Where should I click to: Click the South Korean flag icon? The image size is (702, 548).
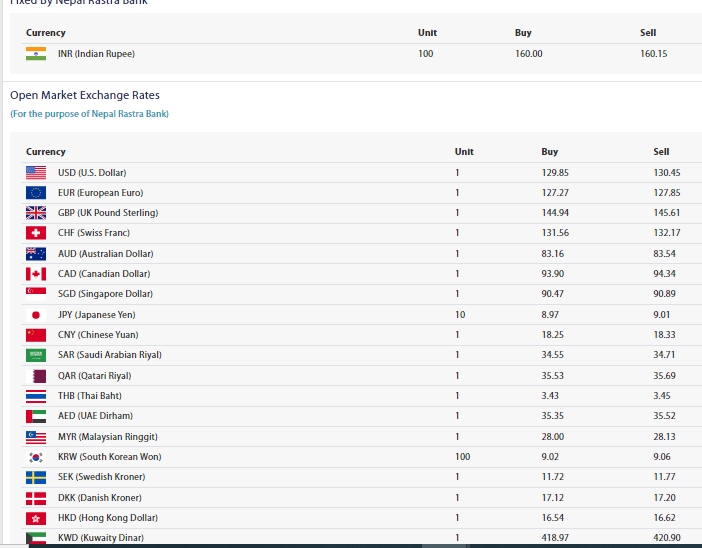click(36, 457)
